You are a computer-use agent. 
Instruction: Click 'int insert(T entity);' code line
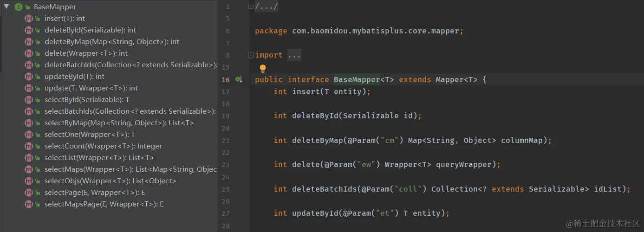click(322, 92)
